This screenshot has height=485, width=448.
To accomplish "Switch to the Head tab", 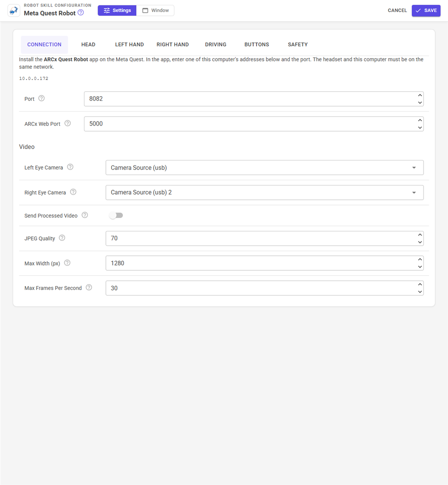I will tap(88, 45).
